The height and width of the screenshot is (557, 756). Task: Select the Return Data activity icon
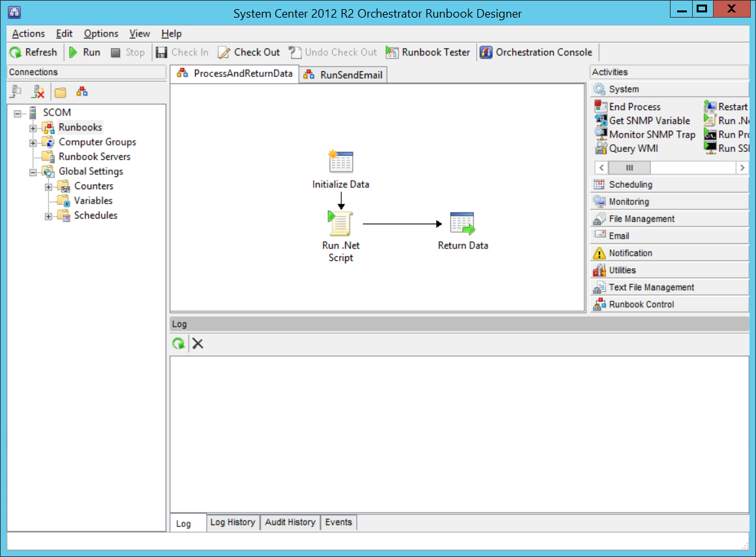coord(462,223)
